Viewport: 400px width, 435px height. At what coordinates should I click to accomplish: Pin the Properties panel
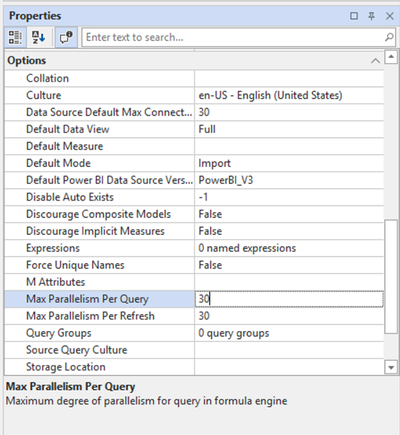click(371, 16)
